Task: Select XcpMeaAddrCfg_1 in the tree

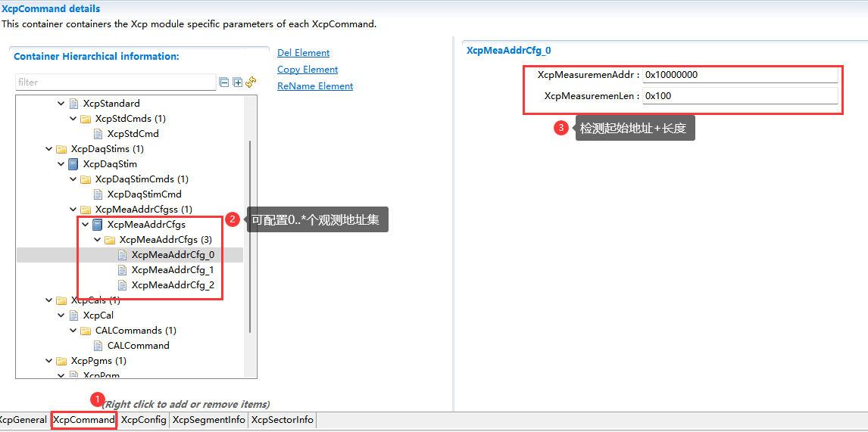Action: [x=172, y=270]
